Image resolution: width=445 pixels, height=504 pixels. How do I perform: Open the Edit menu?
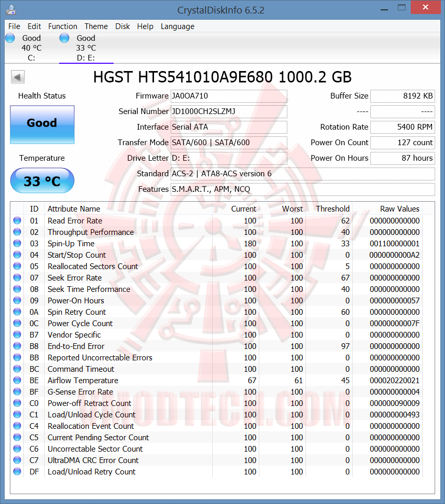point(34,26)
